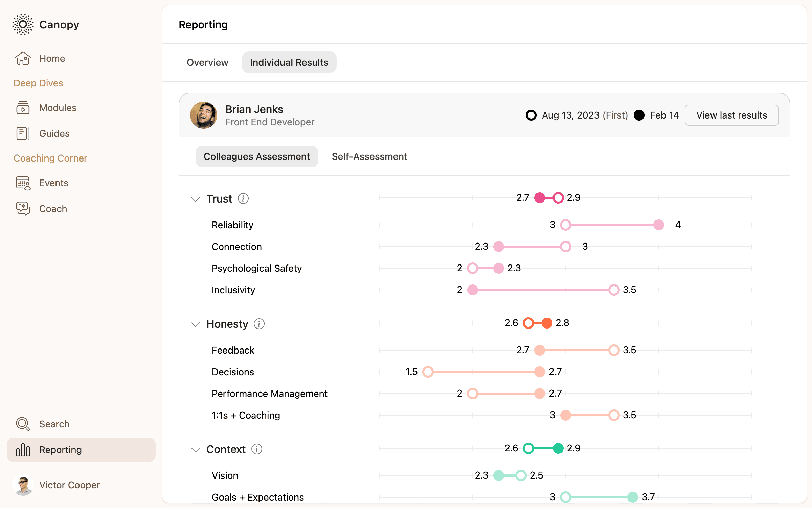Select the Home icon in sidebar
The width and height of the screenshot is (812, 508).
23,58
